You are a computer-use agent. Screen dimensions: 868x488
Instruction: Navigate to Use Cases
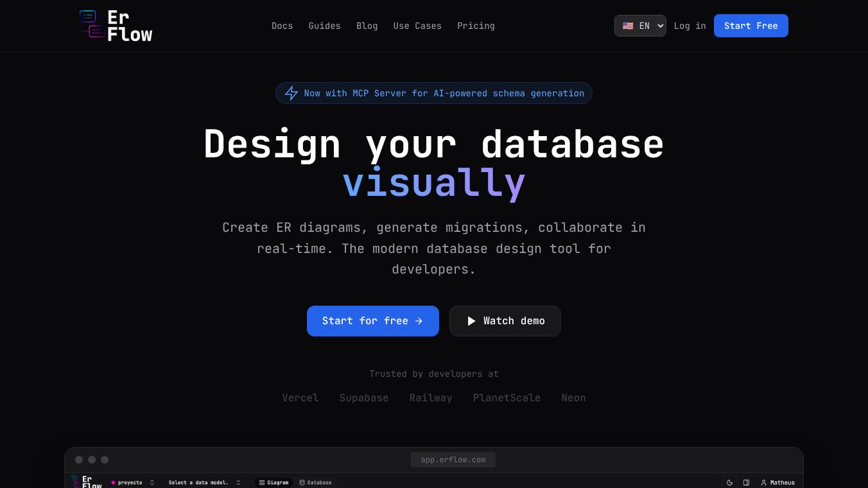click(417, 26)
